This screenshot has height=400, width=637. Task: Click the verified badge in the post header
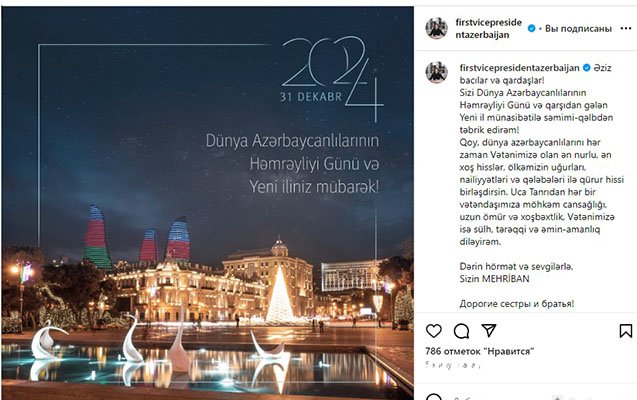coord(531,28)
